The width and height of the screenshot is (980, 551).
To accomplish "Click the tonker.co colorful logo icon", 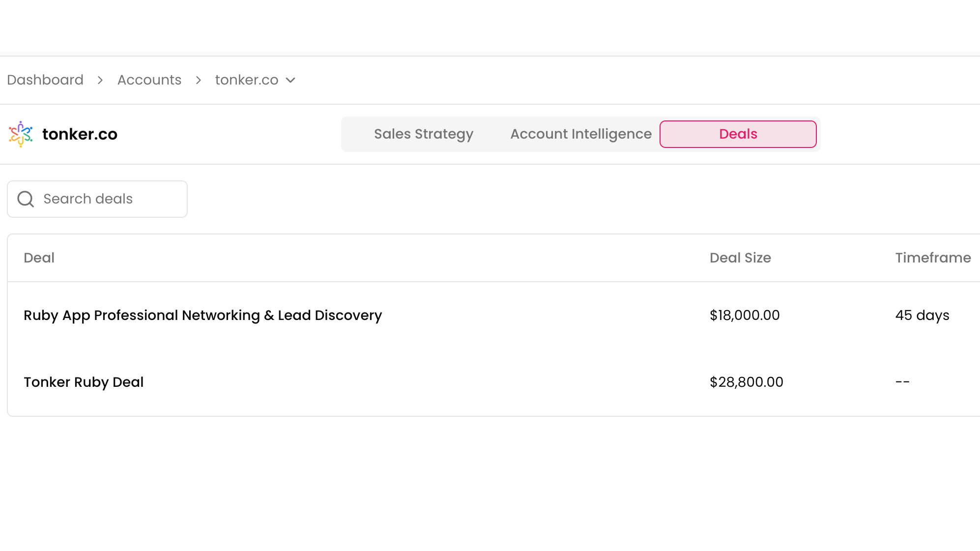I will tap(21, 134).
